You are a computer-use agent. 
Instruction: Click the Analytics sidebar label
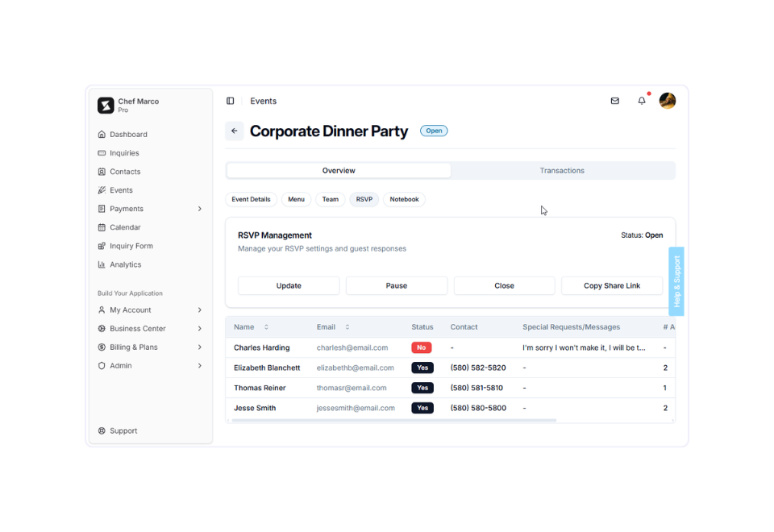[x=126, y=264]
